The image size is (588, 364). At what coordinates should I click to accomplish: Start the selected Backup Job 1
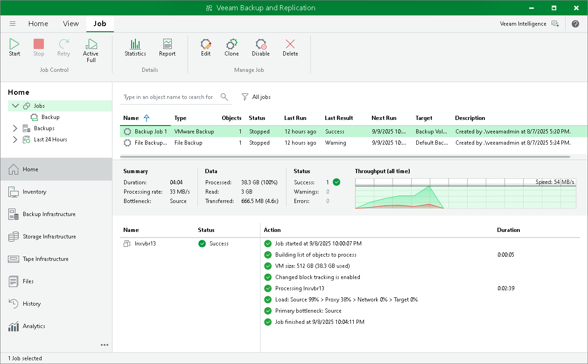pyautogui.click(x=14, y=47)
